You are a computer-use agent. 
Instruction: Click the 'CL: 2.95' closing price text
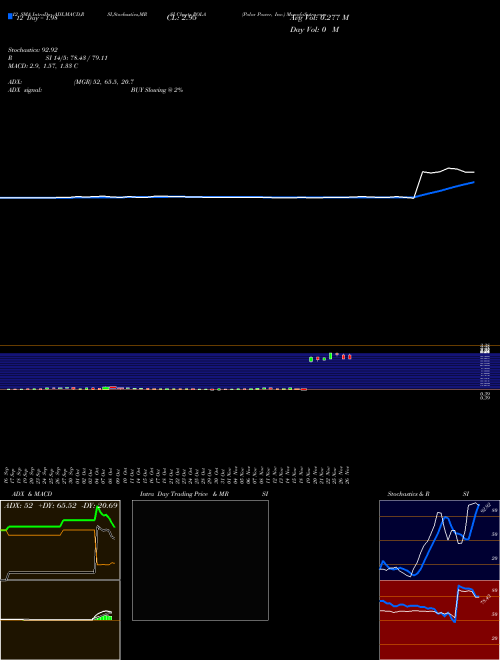tap(181, 17)
